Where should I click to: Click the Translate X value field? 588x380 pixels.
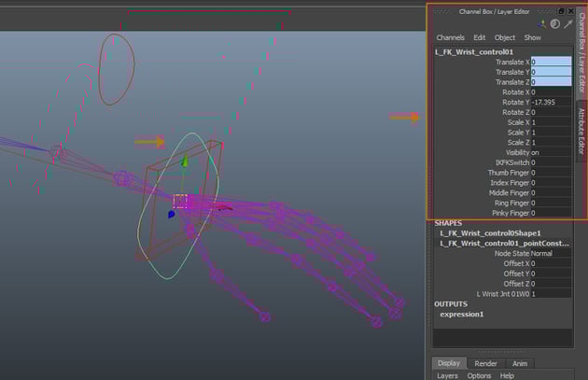pyautogui.click(x=550, y=63)
